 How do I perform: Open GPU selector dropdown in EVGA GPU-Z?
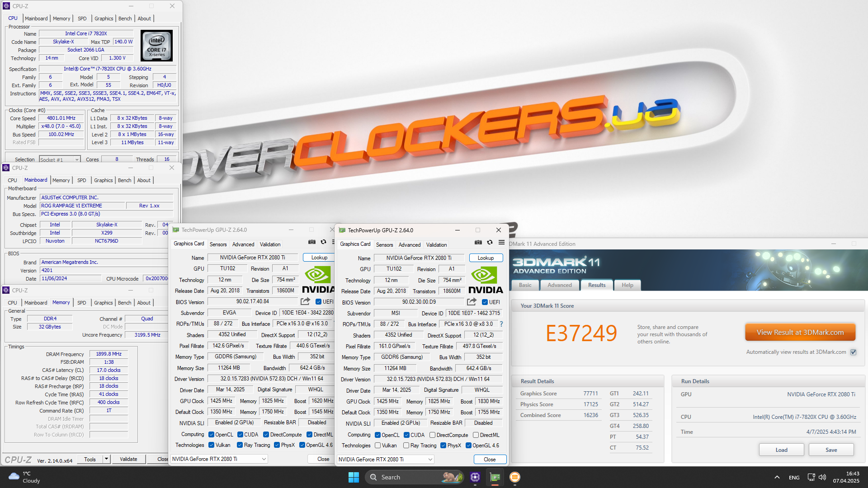pyautogui.click(x=219, y=459)
